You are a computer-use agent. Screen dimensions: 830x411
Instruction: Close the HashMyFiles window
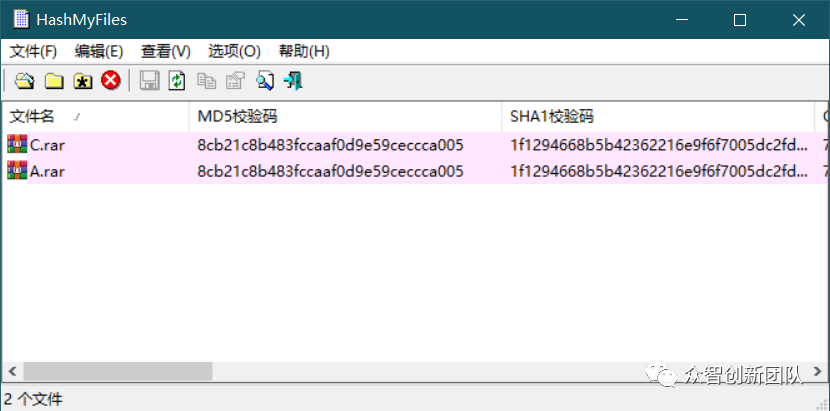799,20
